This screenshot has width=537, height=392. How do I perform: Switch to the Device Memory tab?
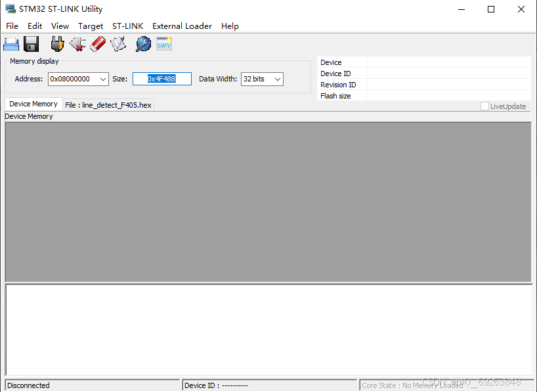33,104
